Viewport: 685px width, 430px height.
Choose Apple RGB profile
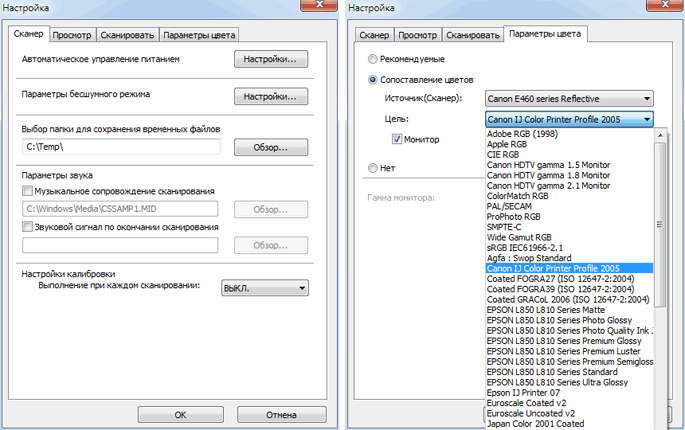point(570,144)
